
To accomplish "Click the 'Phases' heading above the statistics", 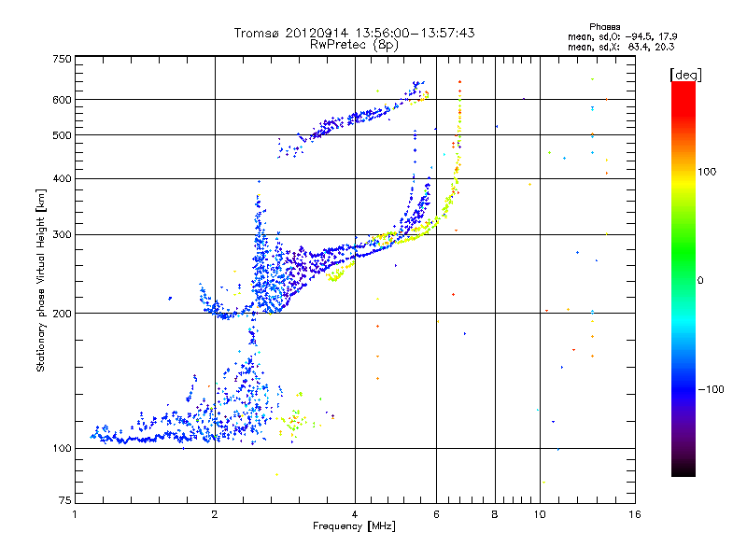I will point(604,27).
